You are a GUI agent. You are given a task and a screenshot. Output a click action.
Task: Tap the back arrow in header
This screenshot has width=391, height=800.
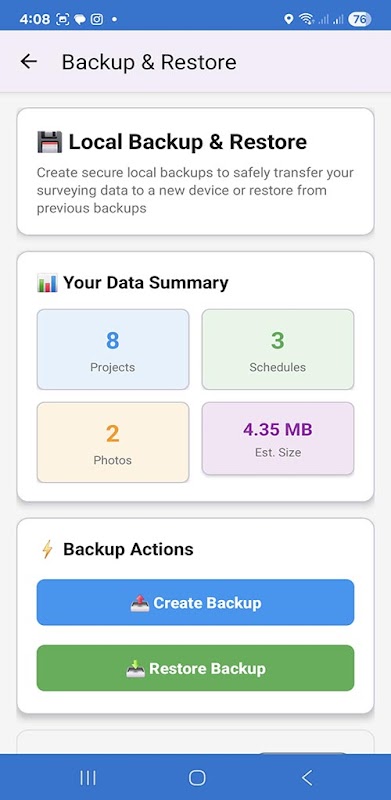point(29,62)
